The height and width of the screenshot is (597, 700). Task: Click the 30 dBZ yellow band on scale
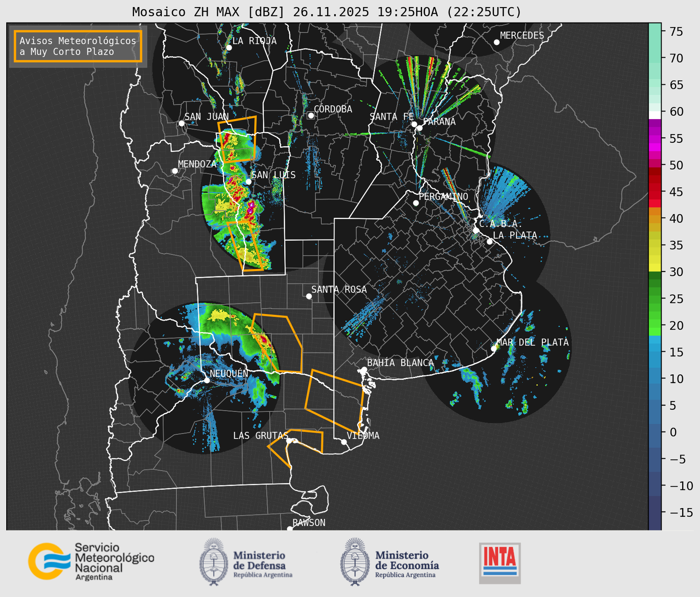[655, 268]
